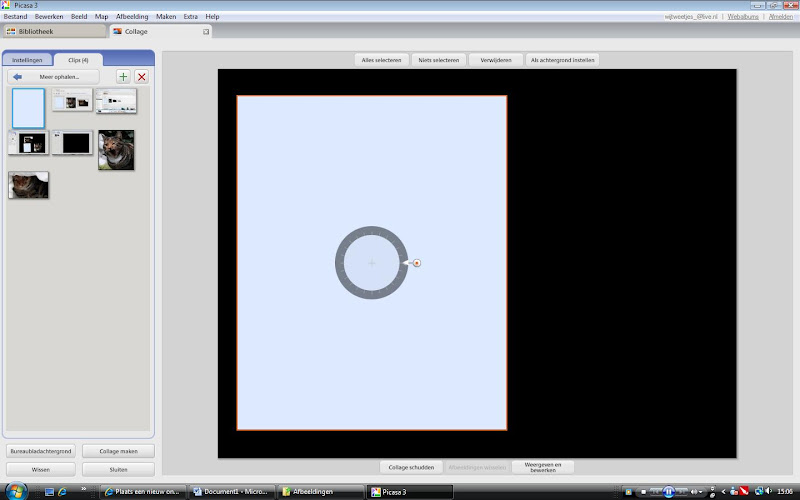The height and width of the screenshot is (500, 800).
Task: Open the Extra menu
Action: [191, 16]
